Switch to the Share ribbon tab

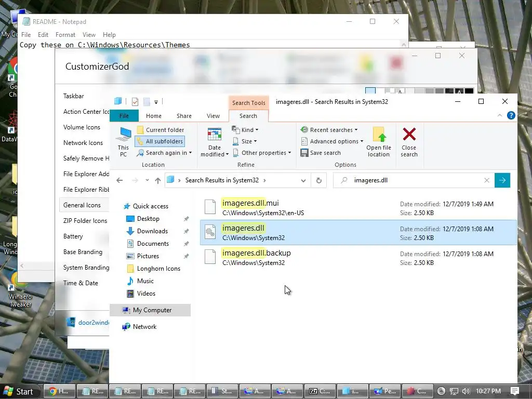pos(184,116)
